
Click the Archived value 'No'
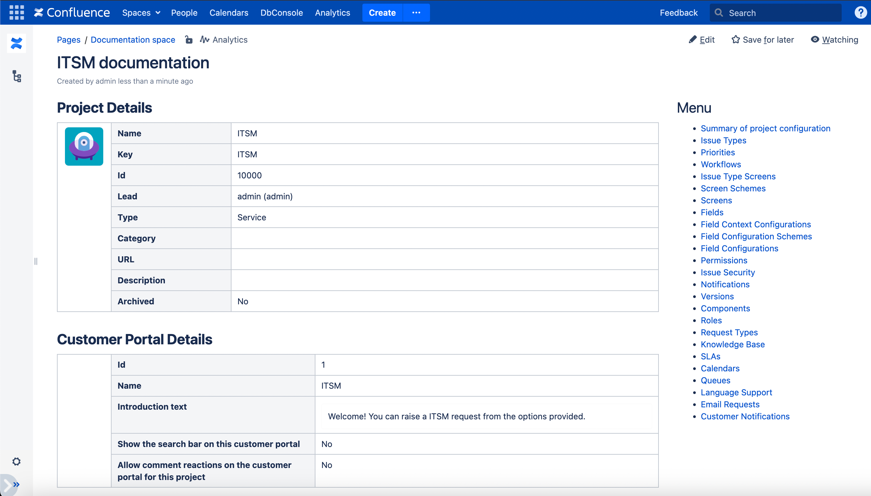243,302
